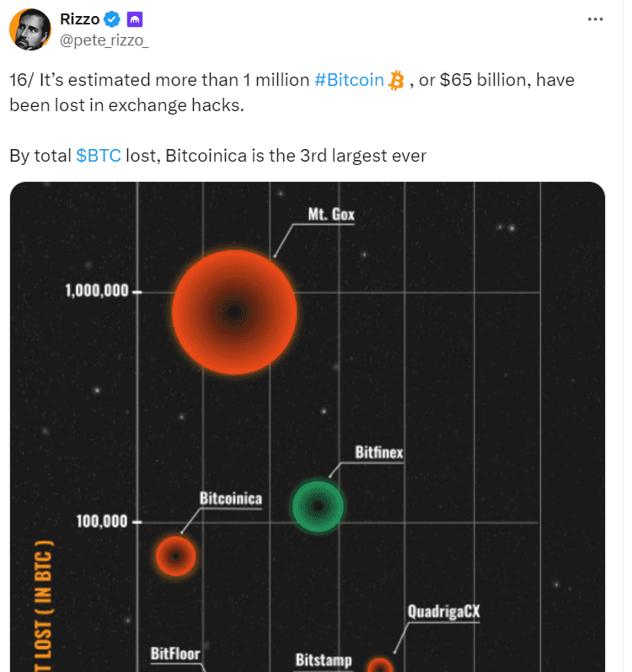The height and width of the screenshot is (672, 632).
Task: Click the 100,000 axis marker
Action: (102, 521)
